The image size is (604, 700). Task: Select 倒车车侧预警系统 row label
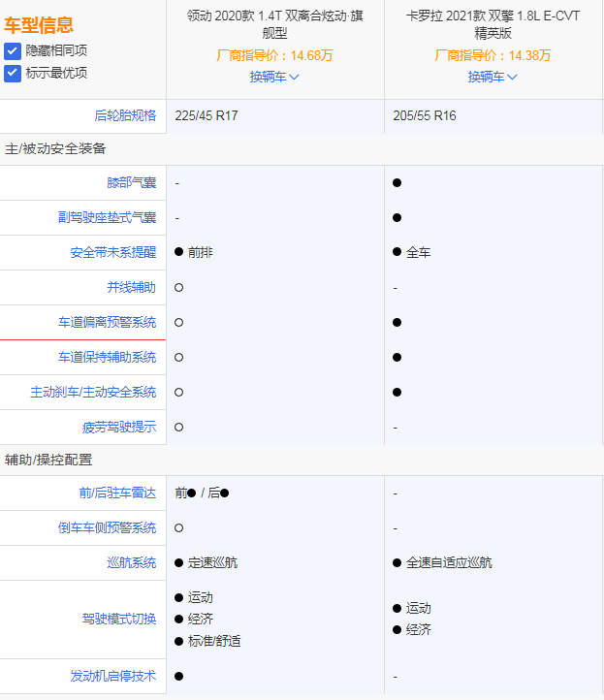(107, 527)
